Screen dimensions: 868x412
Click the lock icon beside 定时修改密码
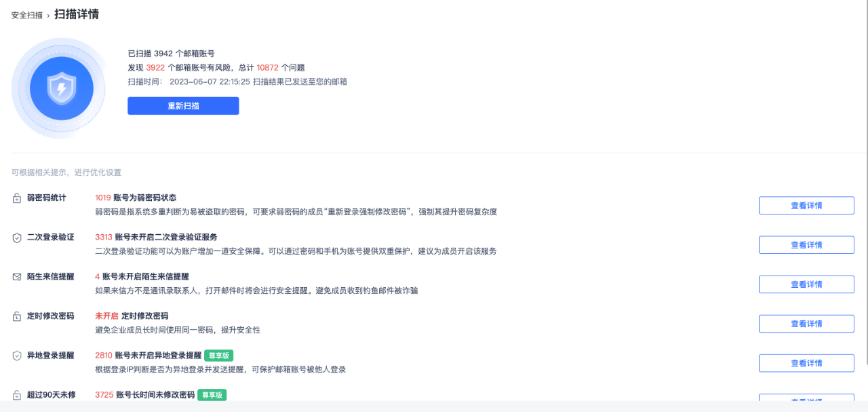click(17, 316)
